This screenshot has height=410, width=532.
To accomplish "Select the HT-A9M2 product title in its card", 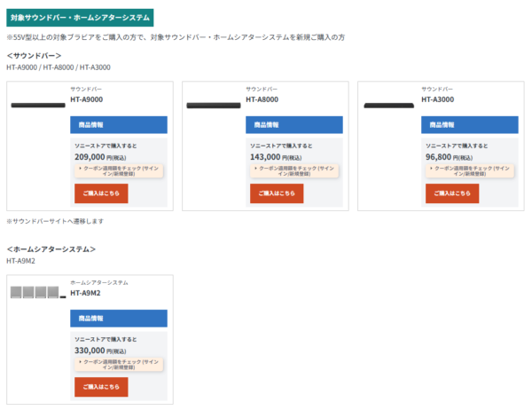I will pyautogui.click(x=86, y=293).
